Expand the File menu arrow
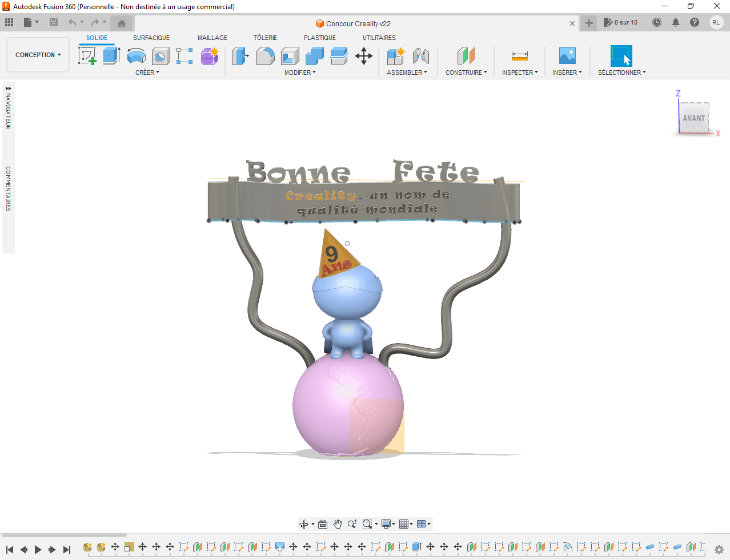730x560 pixels. (37, 22)
